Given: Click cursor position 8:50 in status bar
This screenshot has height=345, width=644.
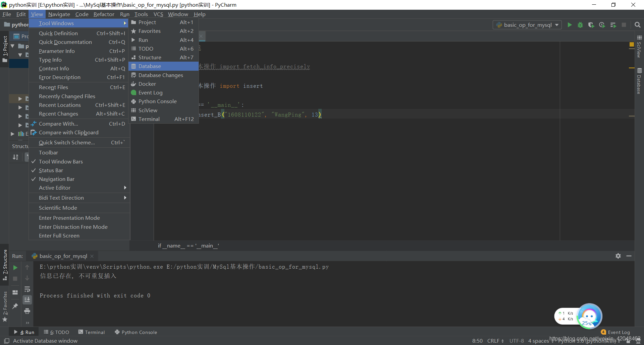Looking at the screenshot, I should click(x=477, y=341).
